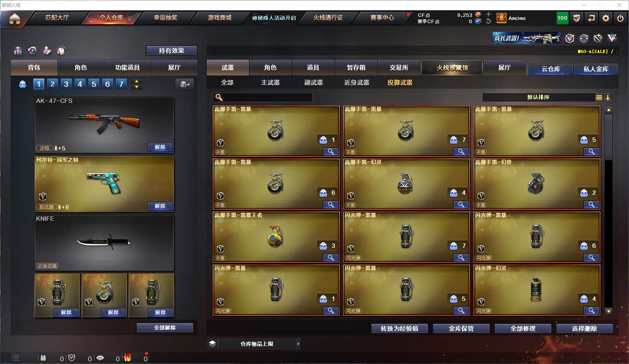Click the 全部解除 button

[165, 328]
